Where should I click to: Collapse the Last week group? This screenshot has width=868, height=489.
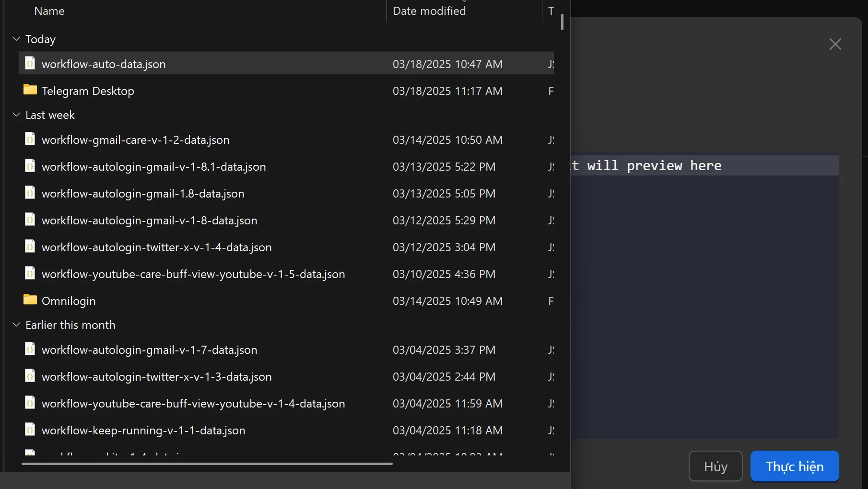tap(16, 115)
